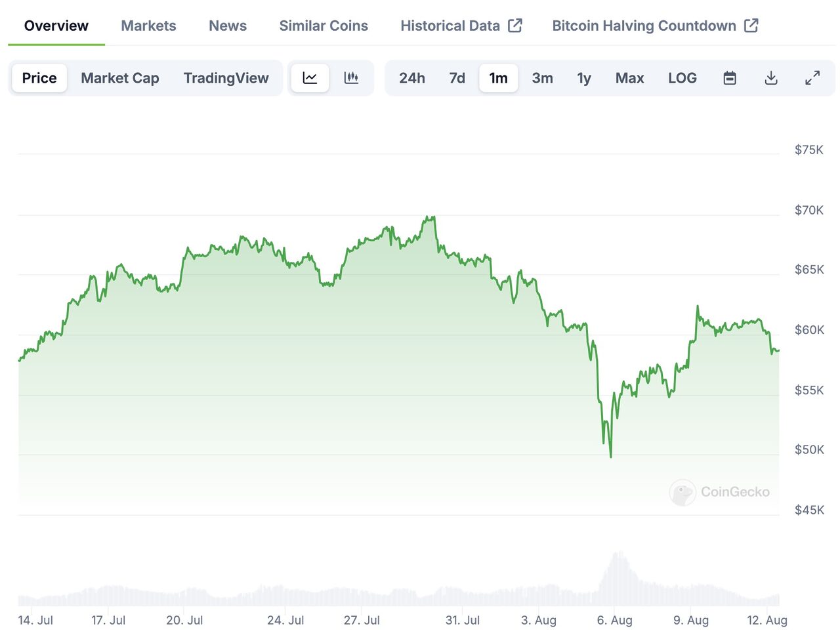Click the $45K axis label
Screen dimensions: 840x643
[x=809, y=510]
